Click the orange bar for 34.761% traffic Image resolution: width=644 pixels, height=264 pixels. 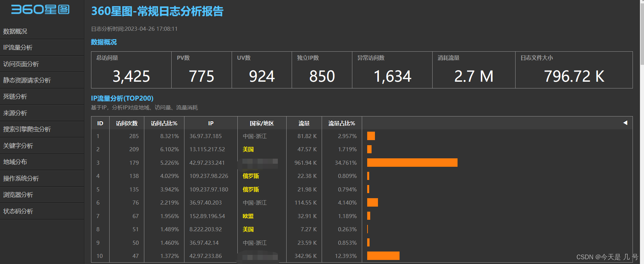coord(412,163)
